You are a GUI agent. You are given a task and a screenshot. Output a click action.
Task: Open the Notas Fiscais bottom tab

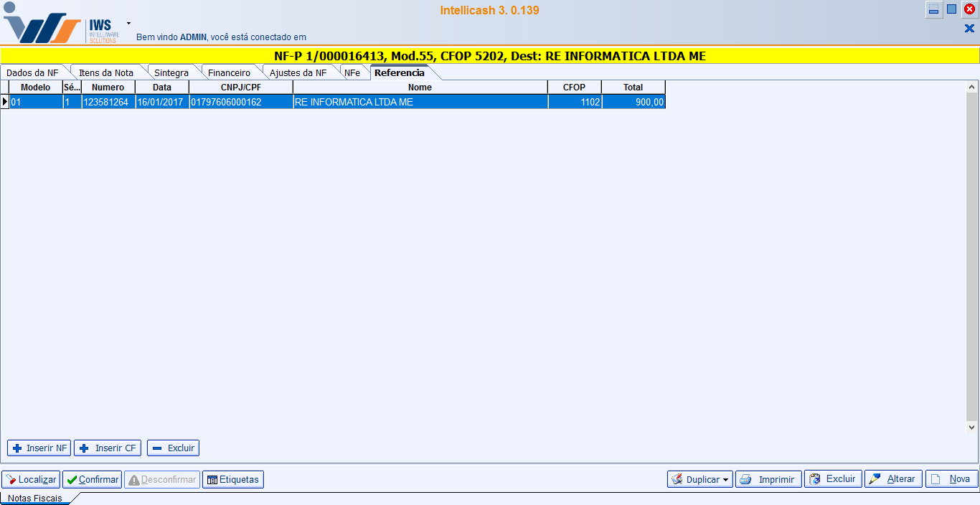34,498
